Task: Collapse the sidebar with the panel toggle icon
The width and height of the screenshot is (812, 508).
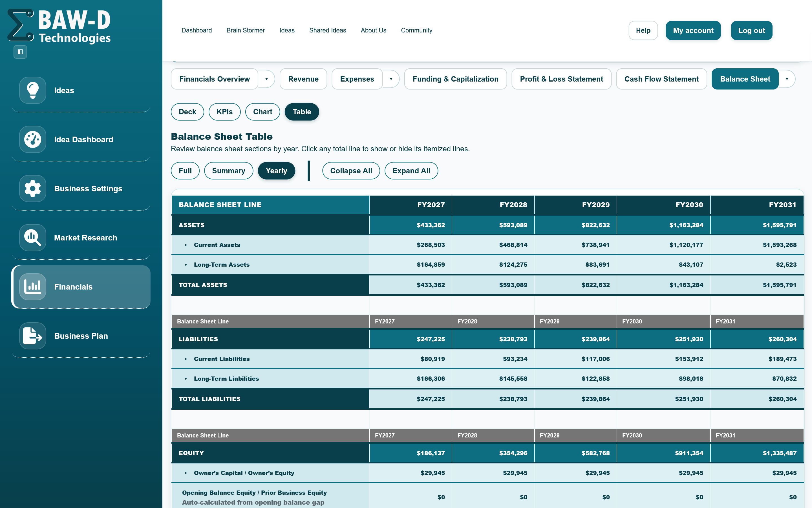Action: (21, 52)
